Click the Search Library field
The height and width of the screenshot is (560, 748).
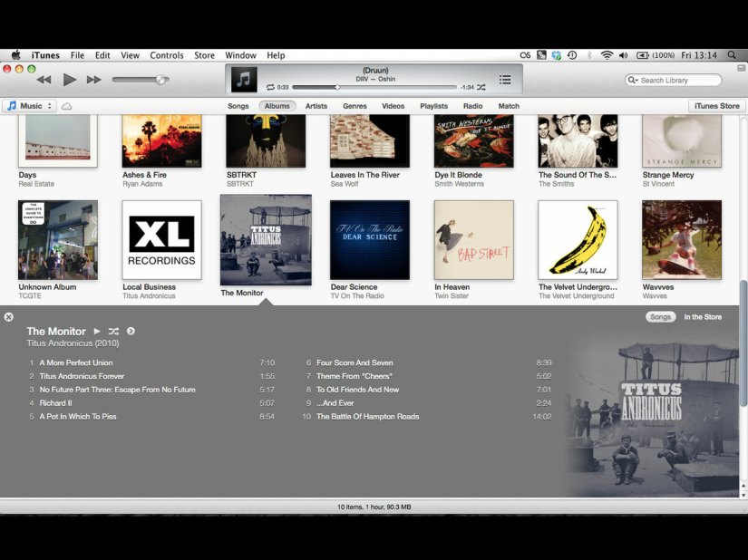click(673, 80)
